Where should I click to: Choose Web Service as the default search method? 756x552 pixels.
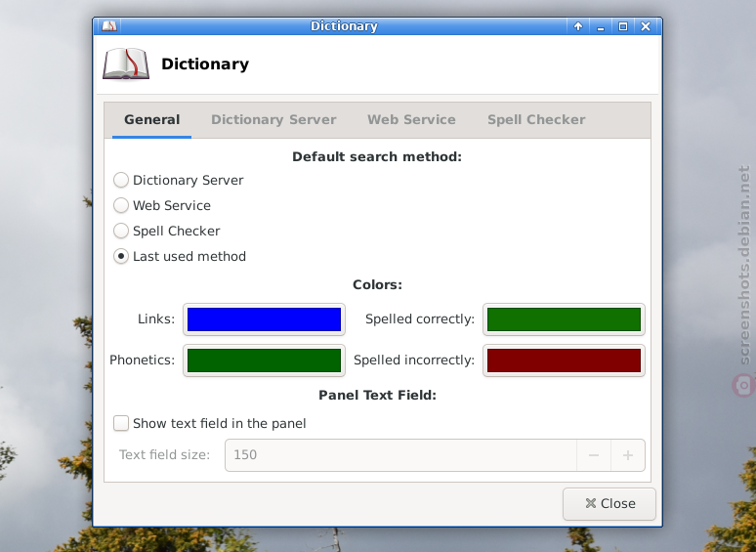121,205
